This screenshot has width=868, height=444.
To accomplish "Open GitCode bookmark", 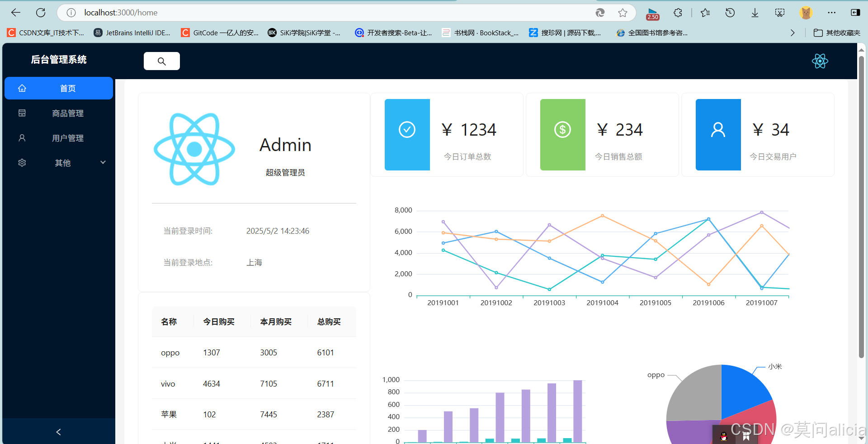I will (x=220, y=33).
